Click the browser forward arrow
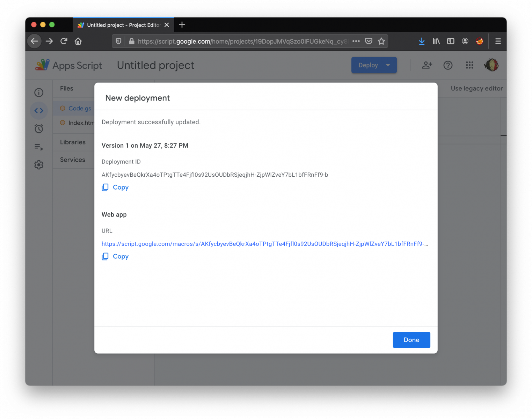The width and height of the screenshot is (532, 419). tap(49, 41)
